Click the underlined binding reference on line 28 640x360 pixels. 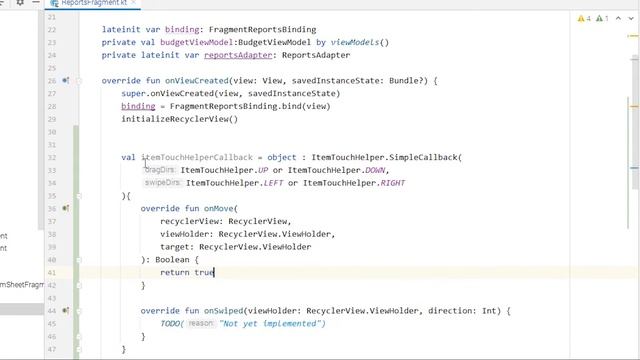138,106
